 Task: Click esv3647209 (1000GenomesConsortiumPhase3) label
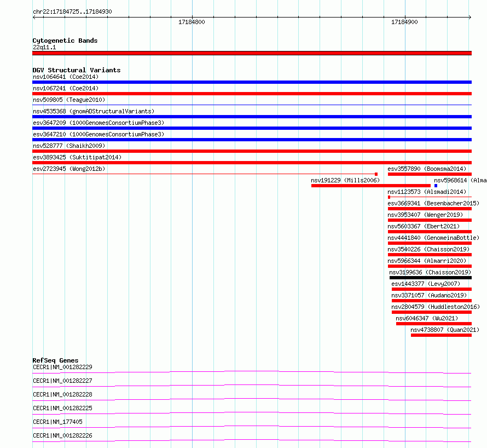pyautogui.click(x=98, y=123)
